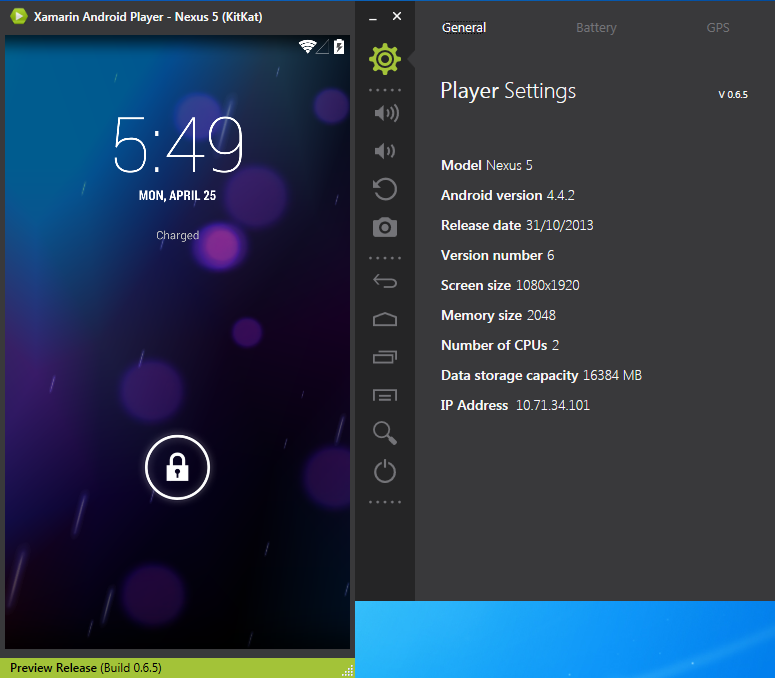Tap the lock icon on the lockscreen

pos(177,467)
